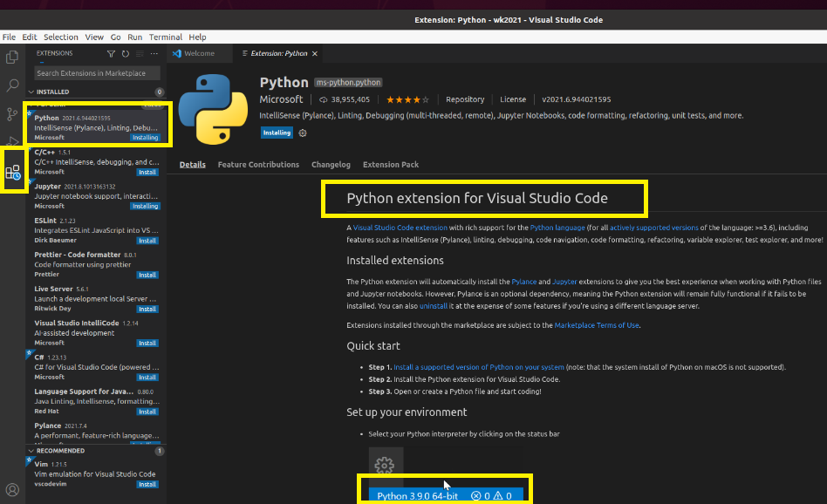Install Visual Studio IntelliCode extension
Viewport: 827px width, 504px height.
pos(147,344)
